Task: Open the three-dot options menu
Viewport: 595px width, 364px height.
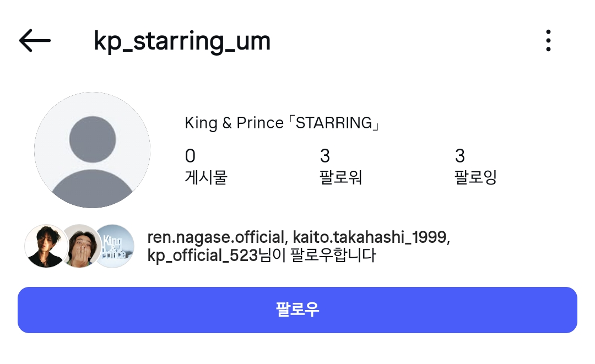Action: point(548,41)
